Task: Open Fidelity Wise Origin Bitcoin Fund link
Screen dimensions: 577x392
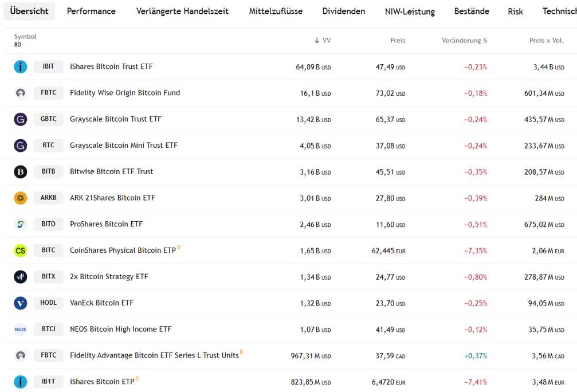Action: 125,93
